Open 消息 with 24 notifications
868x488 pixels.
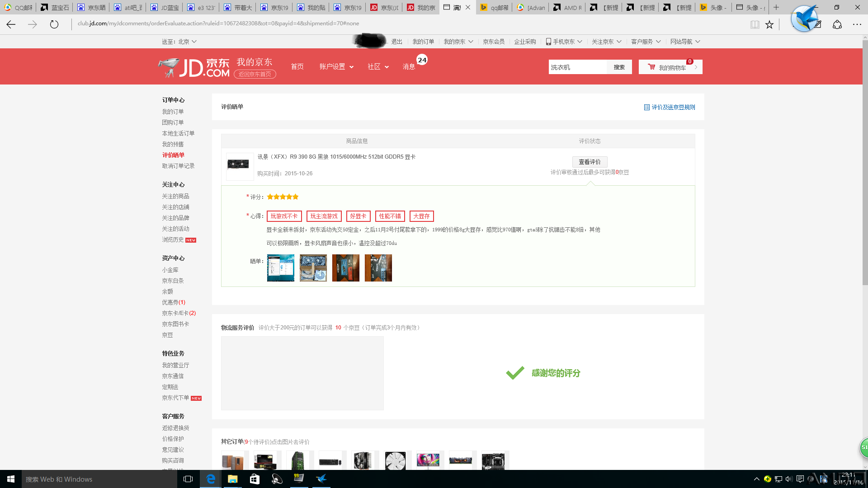[x=409, y=67]
